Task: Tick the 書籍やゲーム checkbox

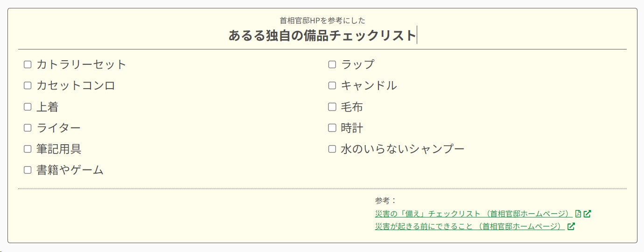Action: [28, 170]
